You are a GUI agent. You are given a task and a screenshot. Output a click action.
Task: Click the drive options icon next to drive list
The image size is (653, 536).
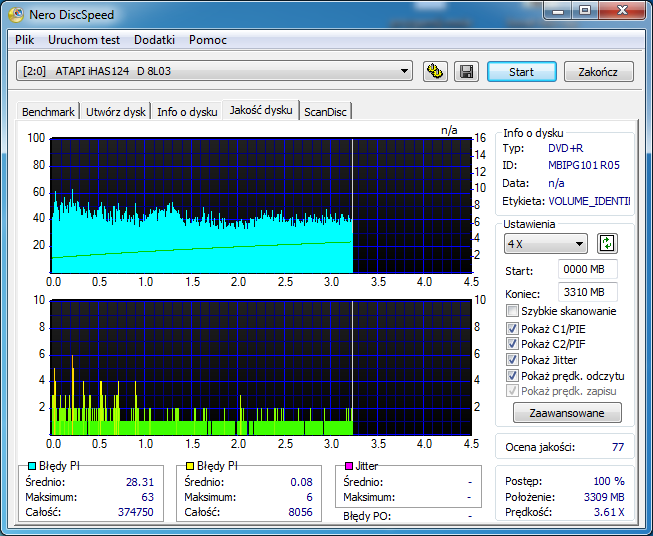click(435, 72)
